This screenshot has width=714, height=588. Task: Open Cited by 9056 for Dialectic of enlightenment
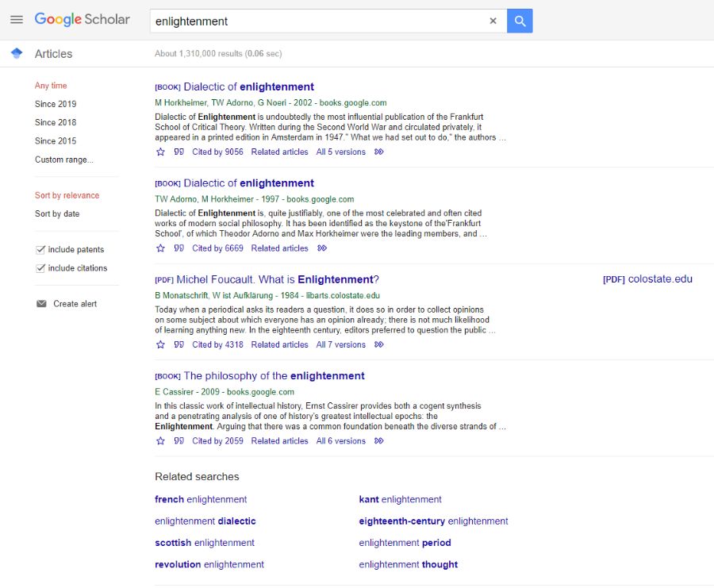(x=217, y=152)
